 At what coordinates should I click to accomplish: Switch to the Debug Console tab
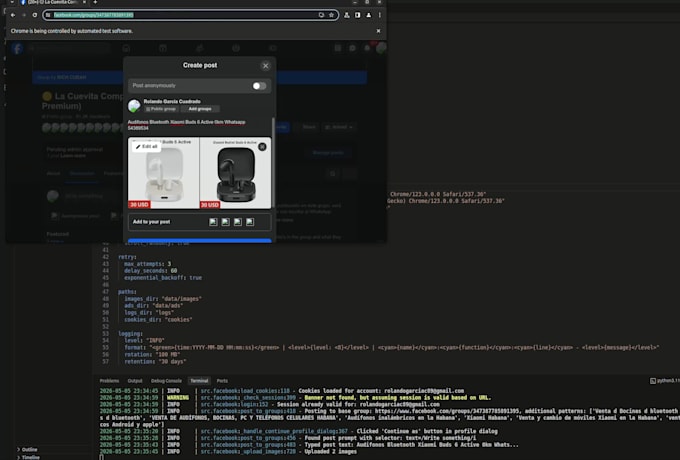coord(166,381)
